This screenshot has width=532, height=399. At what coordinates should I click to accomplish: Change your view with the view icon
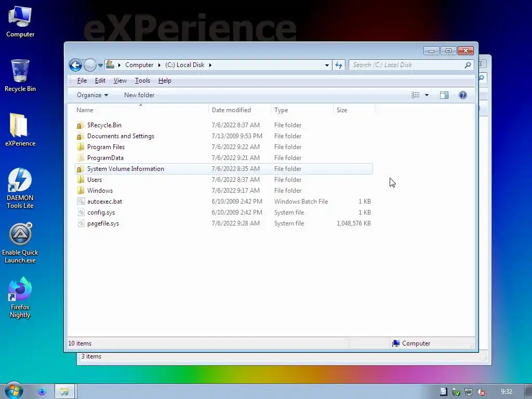(416, 95)
